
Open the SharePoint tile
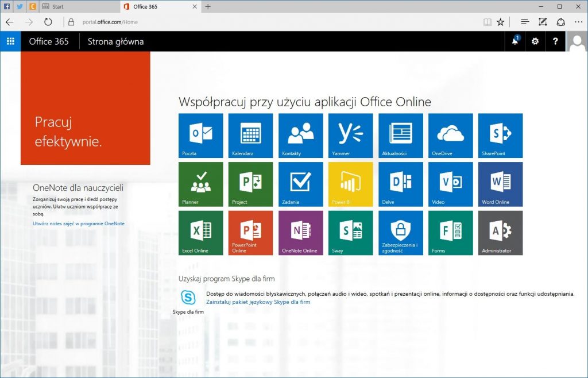tap(500, 136)
